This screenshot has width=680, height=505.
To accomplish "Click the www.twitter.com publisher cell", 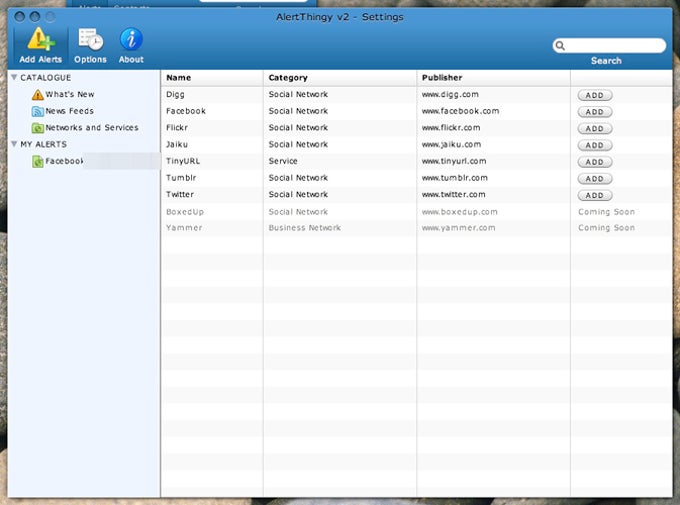I will (x=454, y=194).
